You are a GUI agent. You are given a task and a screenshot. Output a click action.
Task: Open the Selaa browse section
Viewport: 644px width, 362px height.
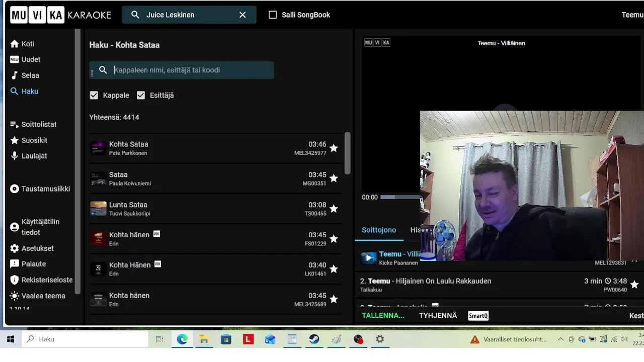tap(25, 75)
